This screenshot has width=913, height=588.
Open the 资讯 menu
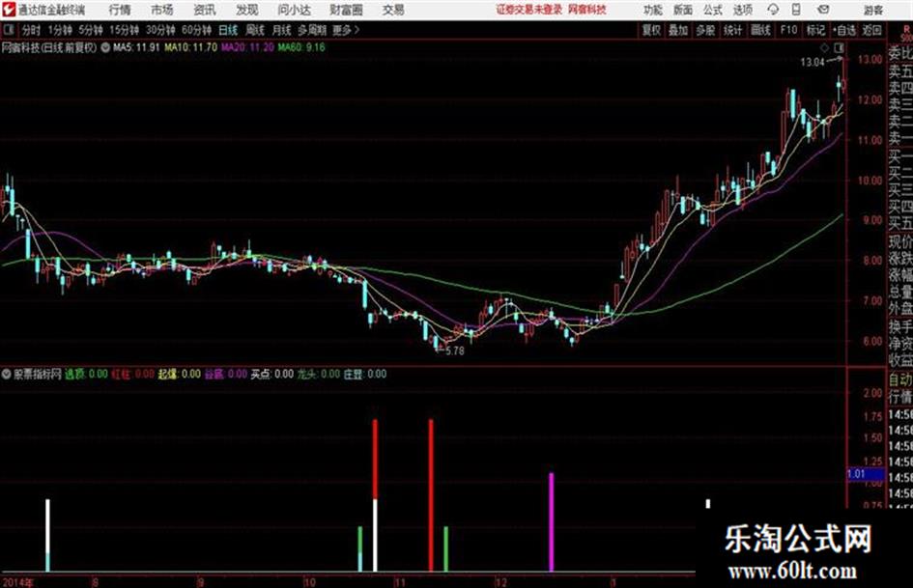pyautogui.click(x=205, y=10)
